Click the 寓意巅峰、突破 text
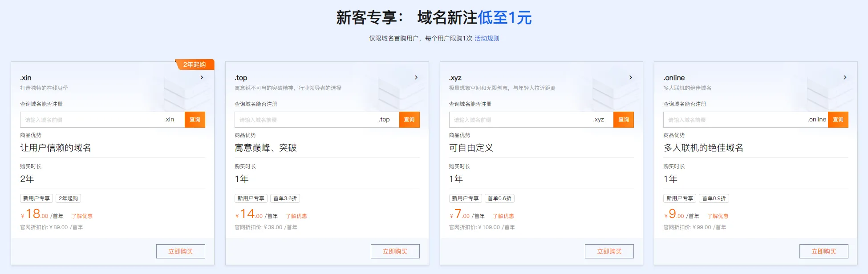This screenshot has height=274, width=868. [x=266, y=148]
